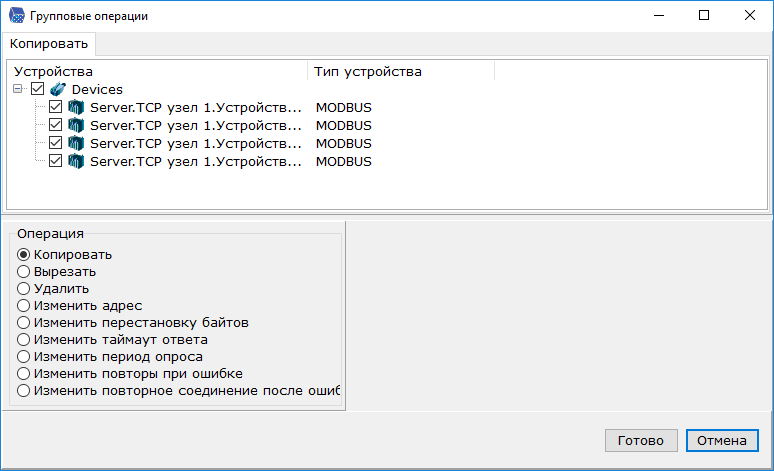Uncheck the first Server.TCP device checkbox
The image size is (774, 471).
pos(55,108)
